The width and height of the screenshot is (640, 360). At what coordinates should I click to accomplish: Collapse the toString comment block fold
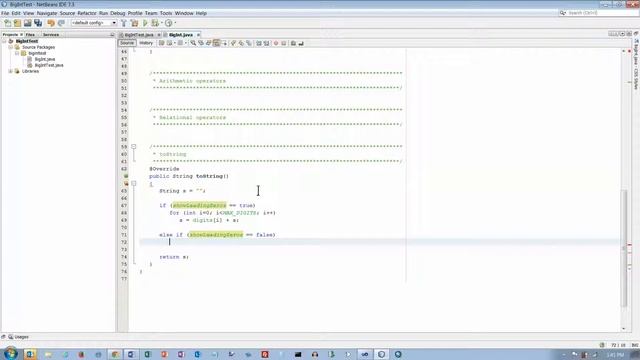tap(133, 147)
